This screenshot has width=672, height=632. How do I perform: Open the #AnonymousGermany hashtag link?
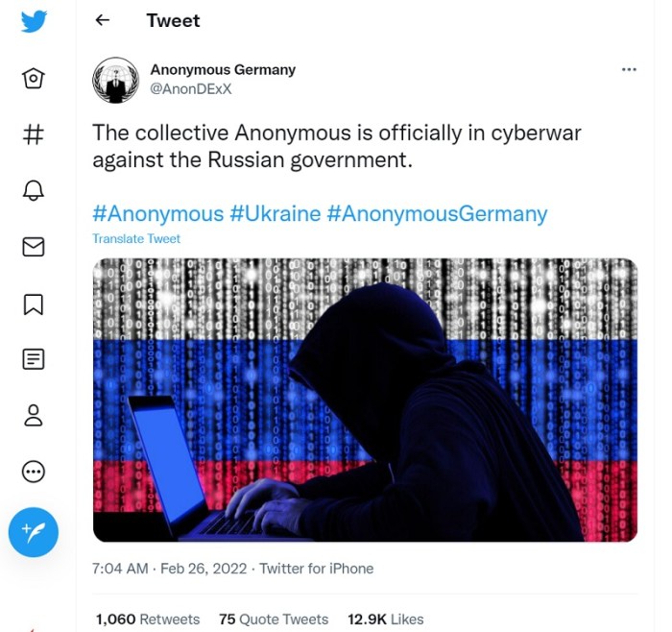[437, 213]
